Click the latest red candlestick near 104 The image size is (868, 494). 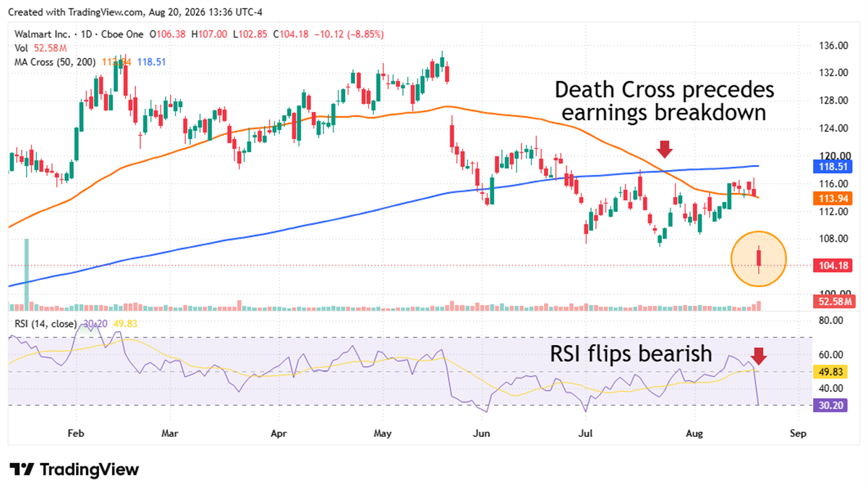pyautogui.click(x=759, y=259)
